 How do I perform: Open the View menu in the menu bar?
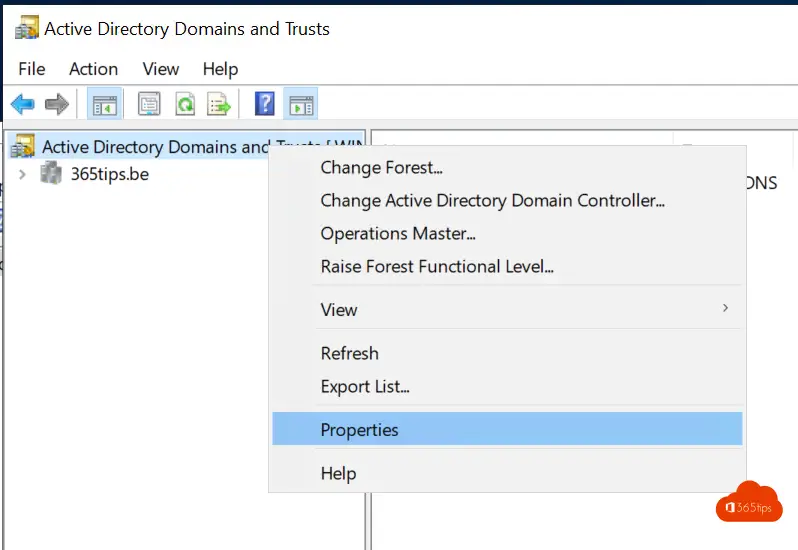click(x=161, y=69)
